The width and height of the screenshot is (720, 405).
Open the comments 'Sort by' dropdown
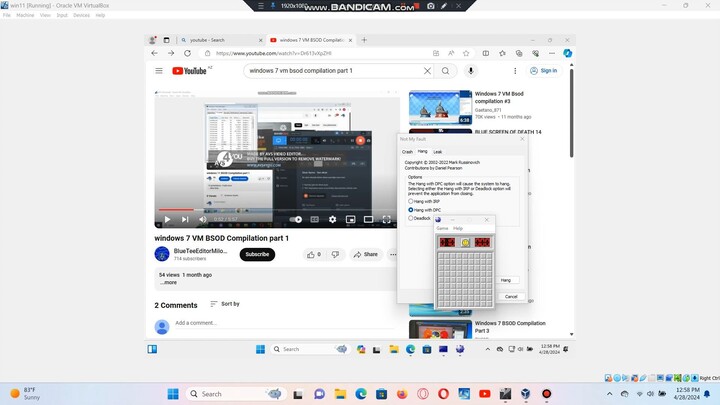[x=225, y=304]
